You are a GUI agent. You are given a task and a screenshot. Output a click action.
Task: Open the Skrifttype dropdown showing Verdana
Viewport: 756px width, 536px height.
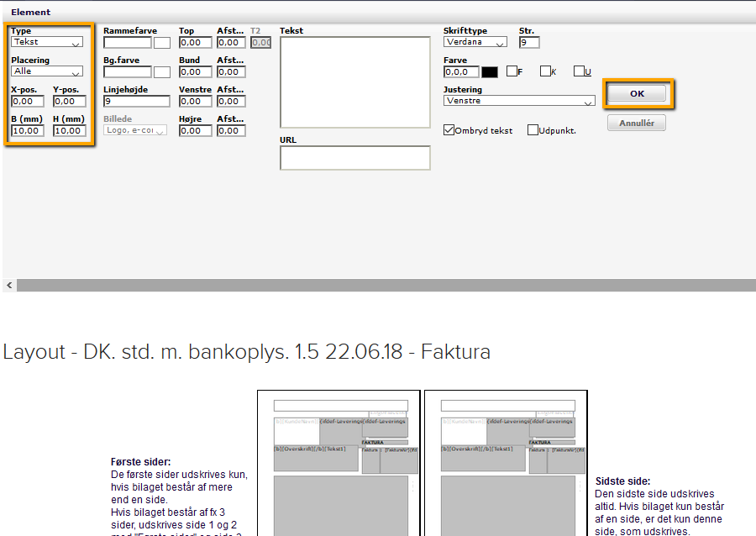(x=475, y=42)
